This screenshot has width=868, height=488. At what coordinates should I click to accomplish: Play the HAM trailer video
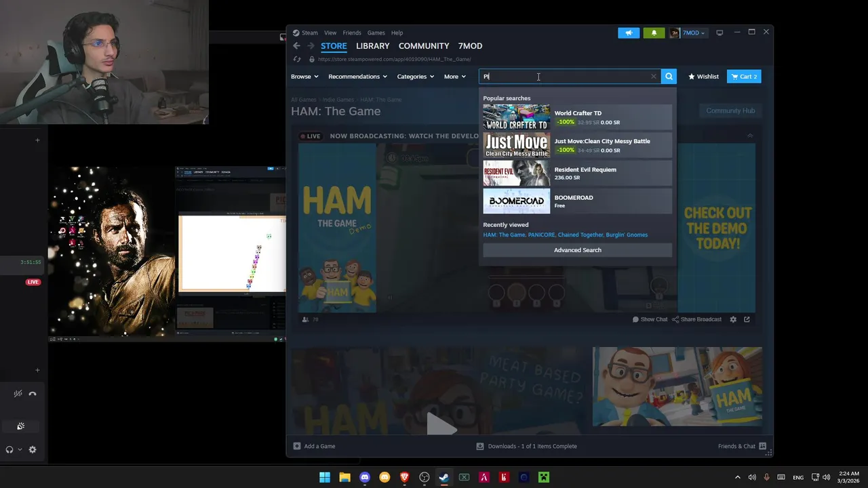[441, 425]
